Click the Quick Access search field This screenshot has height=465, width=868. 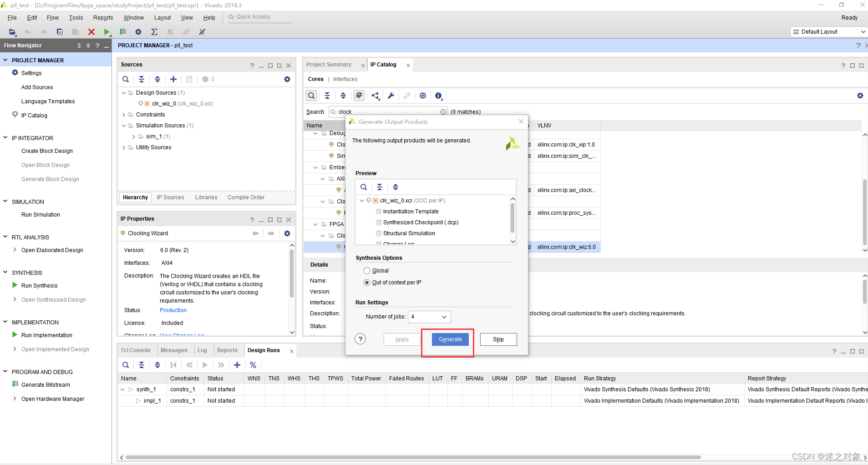point(260,17)
